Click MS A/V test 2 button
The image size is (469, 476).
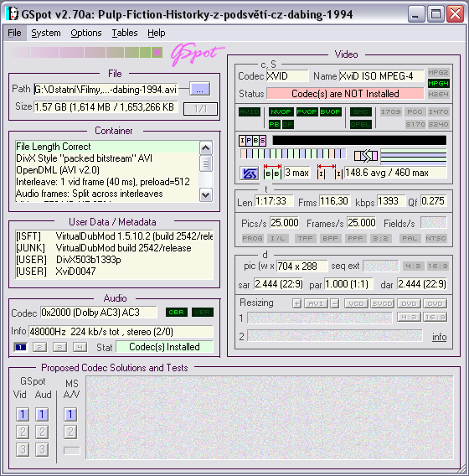(x=70, y=432)
